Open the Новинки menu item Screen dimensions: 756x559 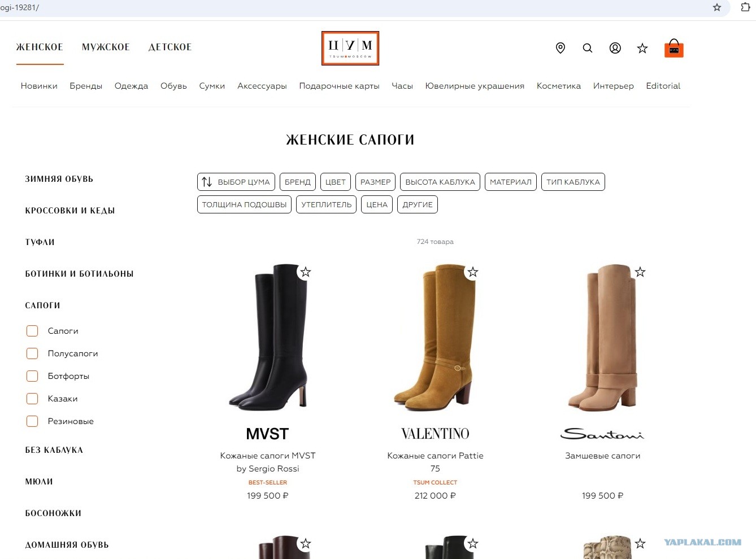(39, 86)
